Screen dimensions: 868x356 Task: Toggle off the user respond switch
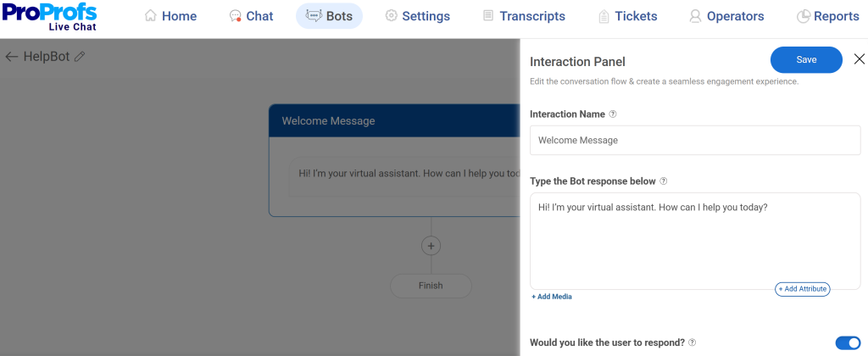tap(847, 342)
